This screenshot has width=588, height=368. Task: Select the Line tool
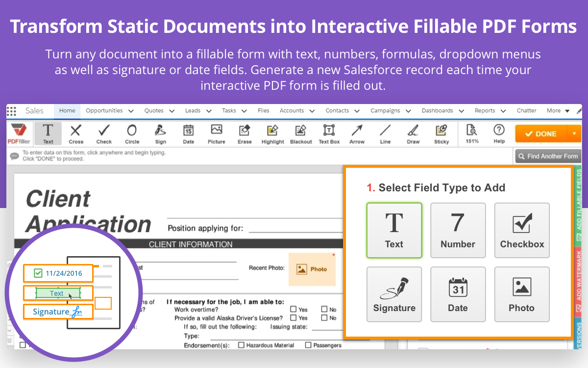pos(385,133)
